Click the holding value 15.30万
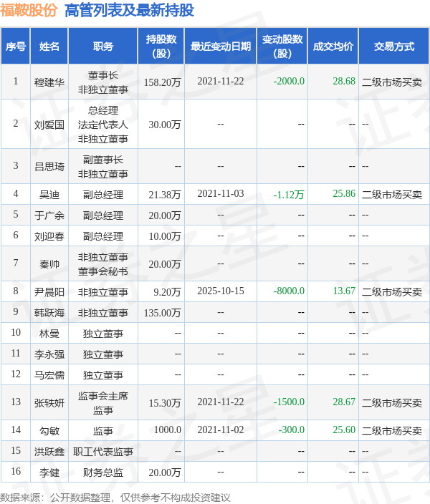This screenshot has height=504, width=430. click(x=165, y=403)
